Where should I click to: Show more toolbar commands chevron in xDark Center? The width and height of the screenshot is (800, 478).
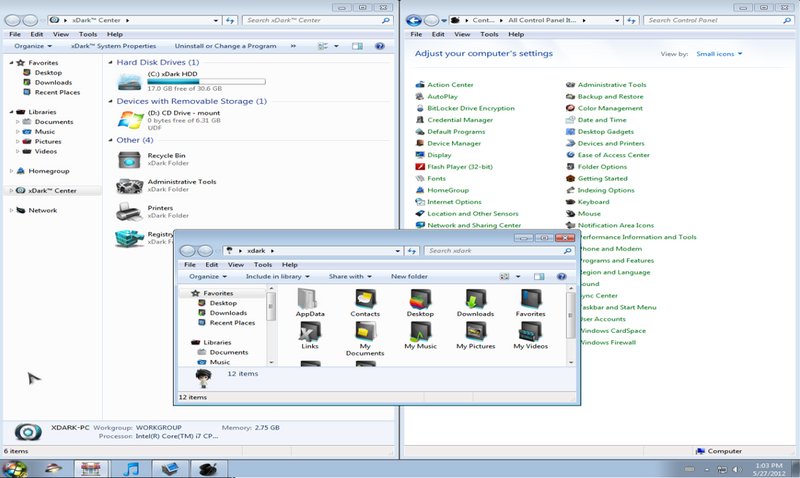[x=293, y=46]
